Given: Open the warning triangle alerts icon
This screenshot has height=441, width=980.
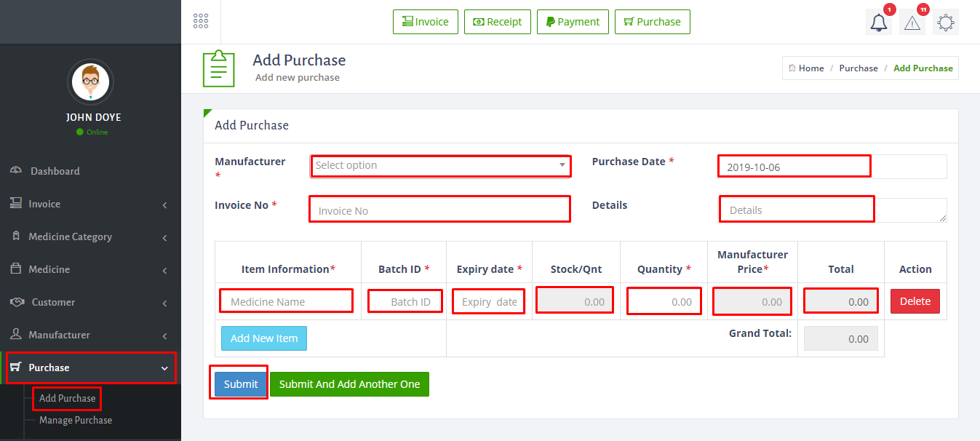Looking at the screenshot, I should coord(912,23).
